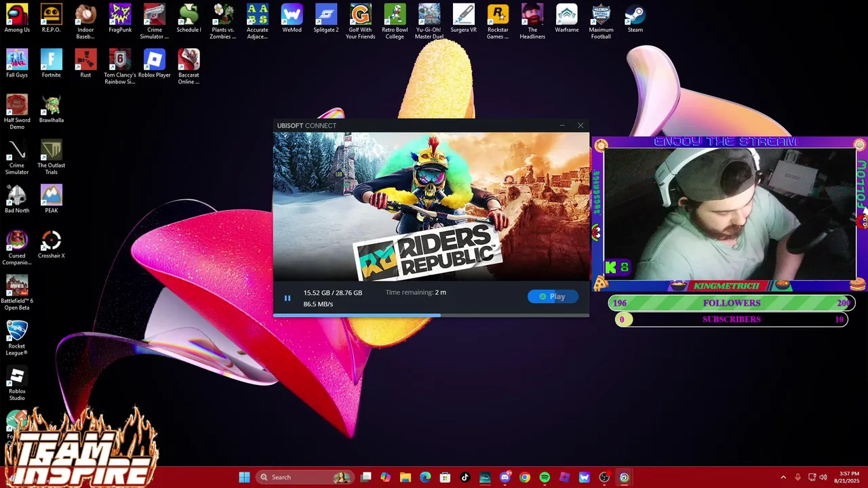Select The Headliners desktop icon
Screen dimensions: 868x488
coord(532,22)
